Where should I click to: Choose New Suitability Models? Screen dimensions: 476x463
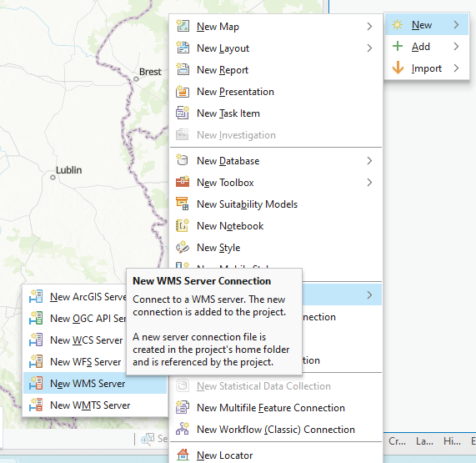coord(276,204)
